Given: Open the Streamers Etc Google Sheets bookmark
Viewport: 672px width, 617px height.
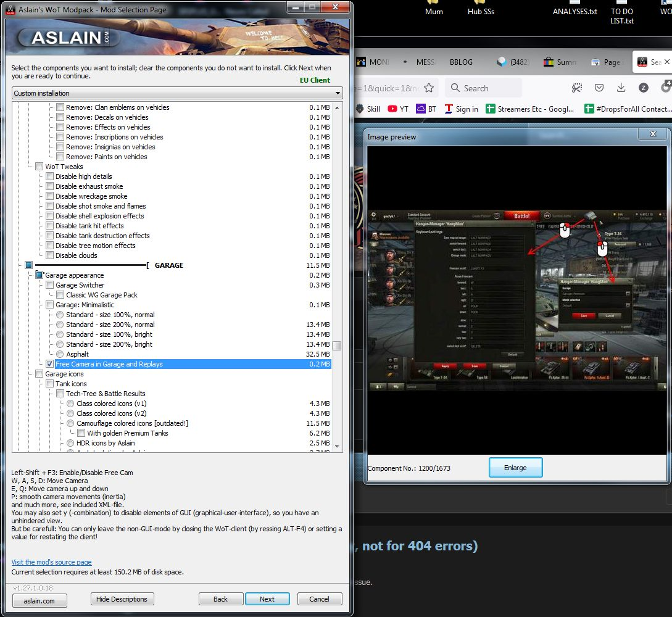Looking at the screenshot, I should [529, 109].
